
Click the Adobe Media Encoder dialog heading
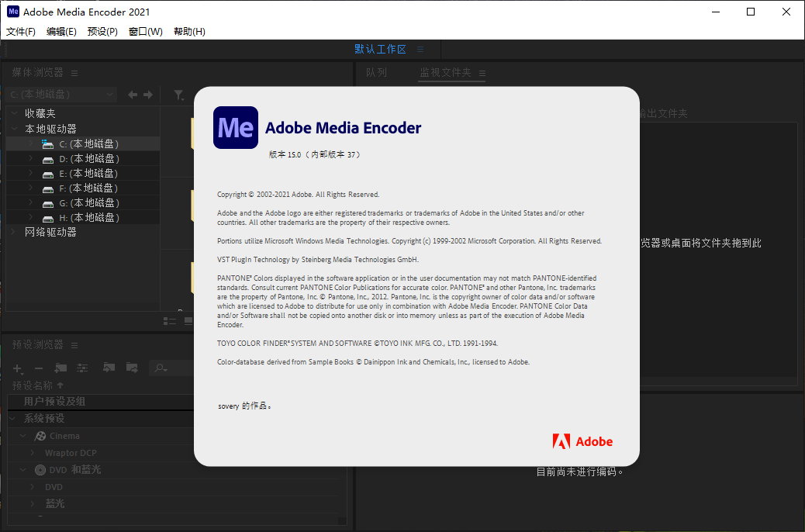click(343, 128)
